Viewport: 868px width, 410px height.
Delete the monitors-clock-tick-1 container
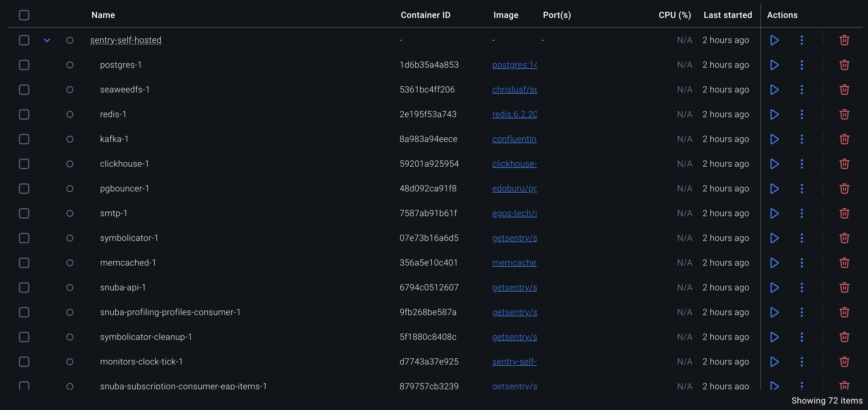pyautogui.click(x=844, y=361)
